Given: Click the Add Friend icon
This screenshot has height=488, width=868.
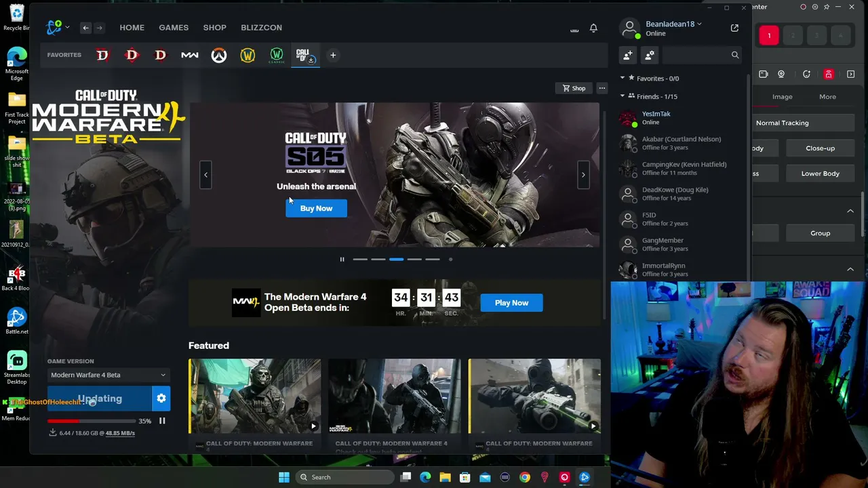Looking at the screenshot, I should 628,55.
